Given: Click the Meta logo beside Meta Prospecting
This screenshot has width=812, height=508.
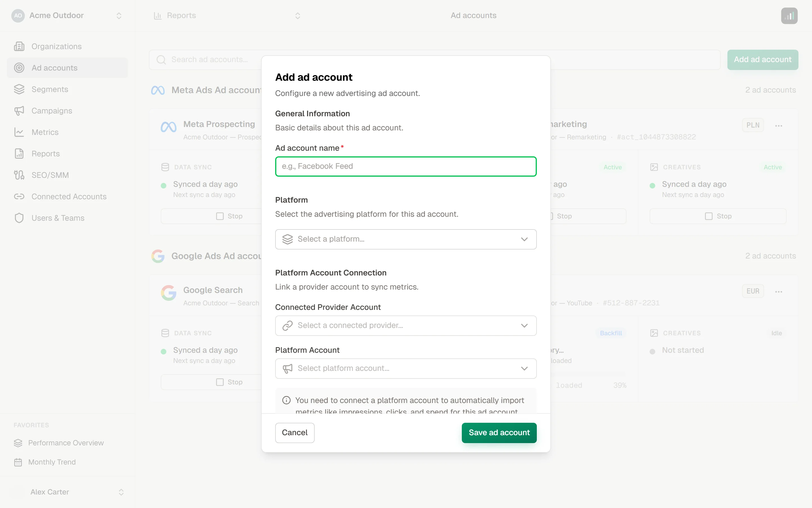Looking at the screenshot, I should (x=168, y=127).
